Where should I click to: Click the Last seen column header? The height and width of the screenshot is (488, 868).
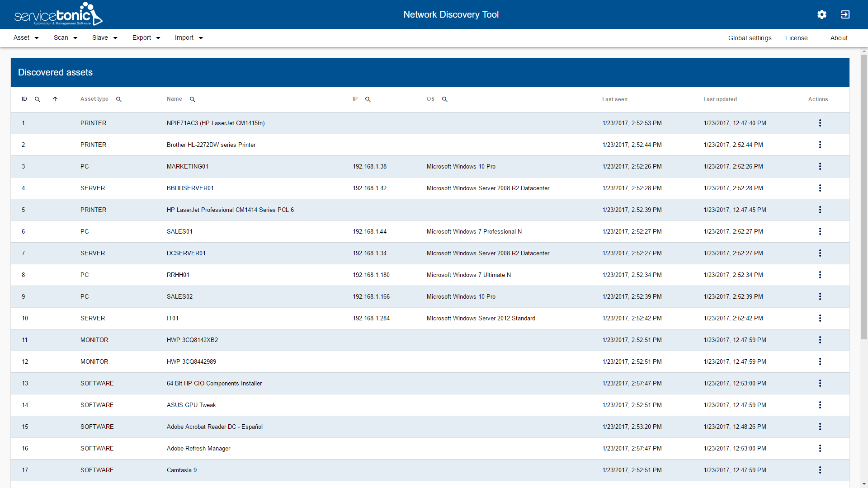[x=614, y=99]
